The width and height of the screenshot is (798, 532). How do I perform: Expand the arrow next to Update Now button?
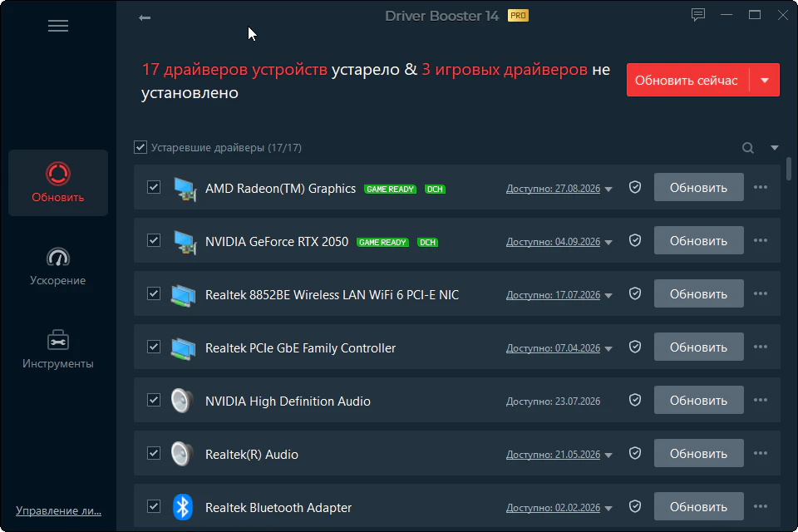765,80
